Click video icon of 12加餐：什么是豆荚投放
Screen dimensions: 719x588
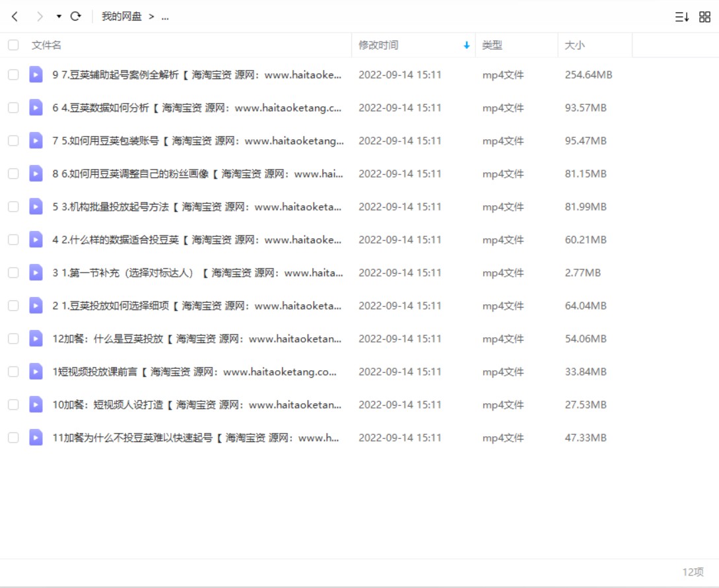point(36,339)
